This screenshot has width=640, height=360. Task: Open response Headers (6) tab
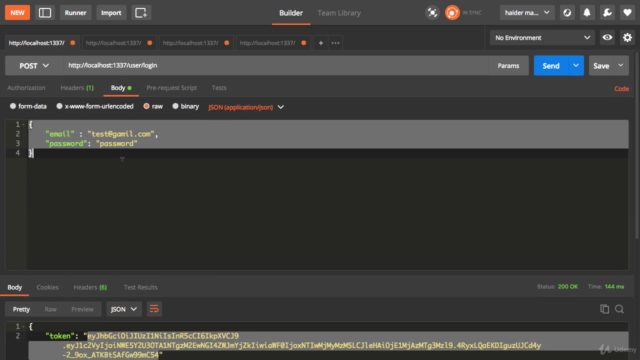pyautogui.click(x=90, y=287)
